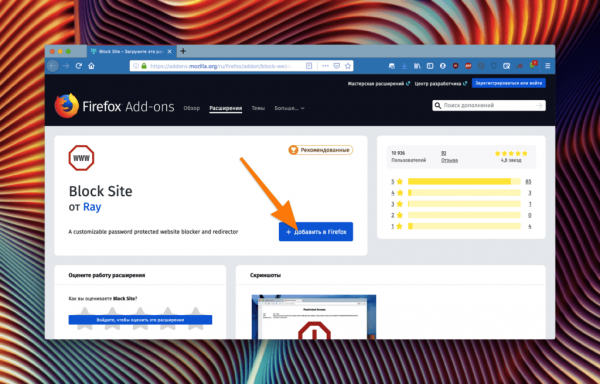This screenshot has height=384, width=600.
Task: Click the browser forward arrow
Action: (x=66, y=66)
